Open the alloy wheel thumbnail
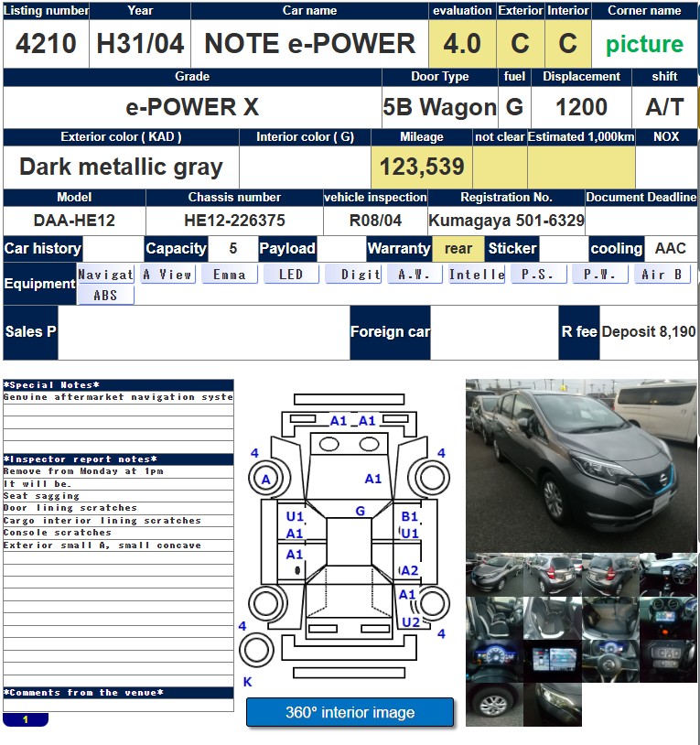 494,705
